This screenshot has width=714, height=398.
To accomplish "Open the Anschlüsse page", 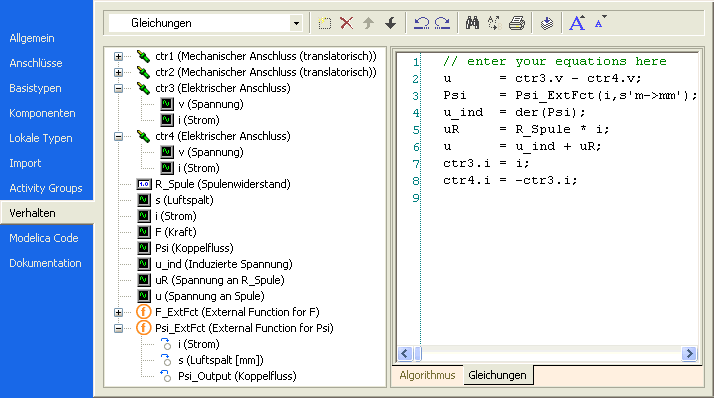I will point(36,63).
